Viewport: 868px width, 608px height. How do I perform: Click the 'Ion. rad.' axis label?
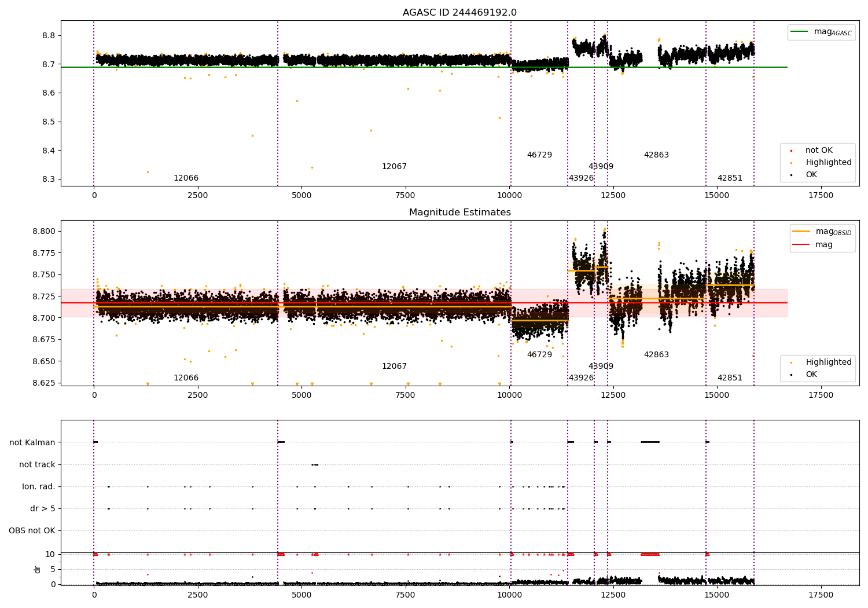(x=39, y=487)
